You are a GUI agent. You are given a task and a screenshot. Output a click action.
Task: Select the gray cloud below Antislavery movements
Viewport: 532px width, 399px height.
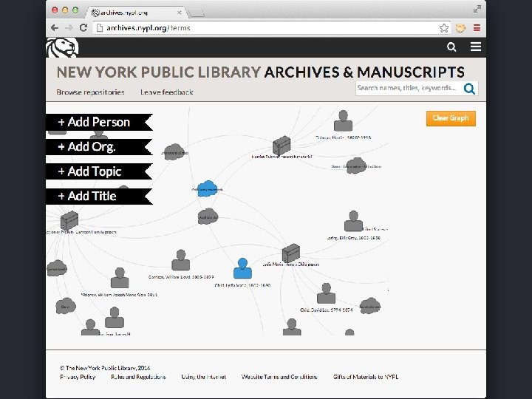coord(208,216)
